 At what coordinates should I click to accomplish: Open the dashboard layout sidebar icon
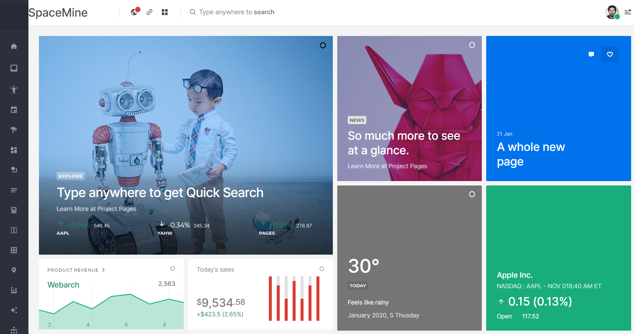[x=14, y=150]
